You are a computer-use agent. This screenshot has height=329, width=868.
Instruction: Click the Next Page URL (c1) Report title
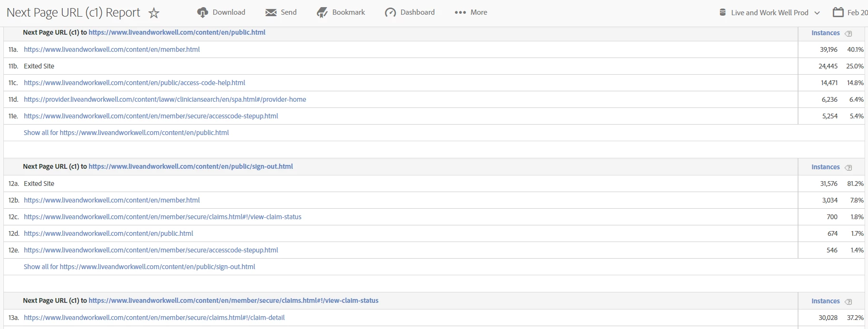pos(73,13)
